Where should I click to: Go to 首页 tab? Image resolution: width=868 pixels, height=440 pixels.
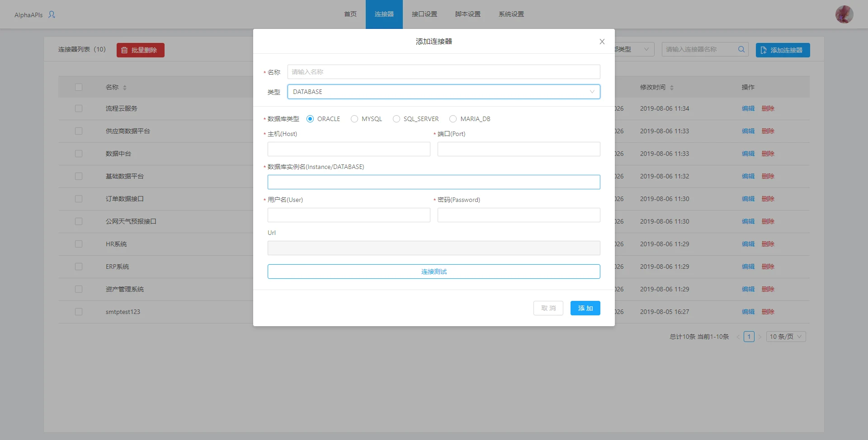pyautogui.click(x=350, y=14)
